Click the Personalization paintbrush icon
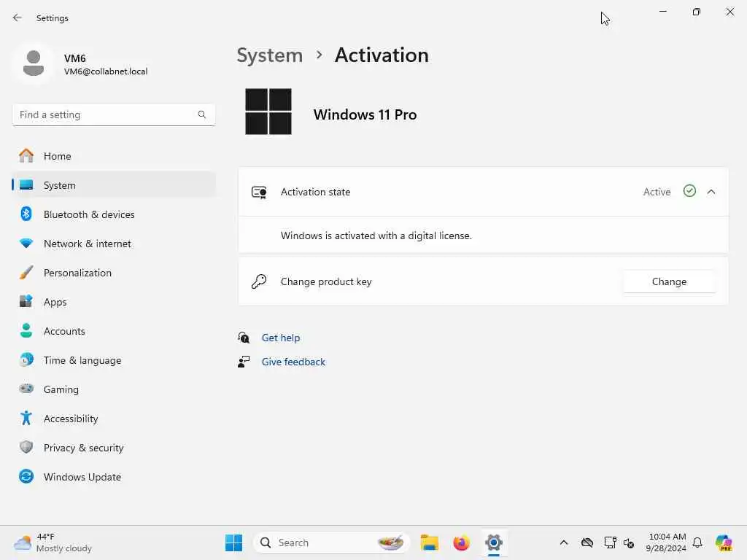747x560 pixels. pyautogui.click(x=26, y=273)
